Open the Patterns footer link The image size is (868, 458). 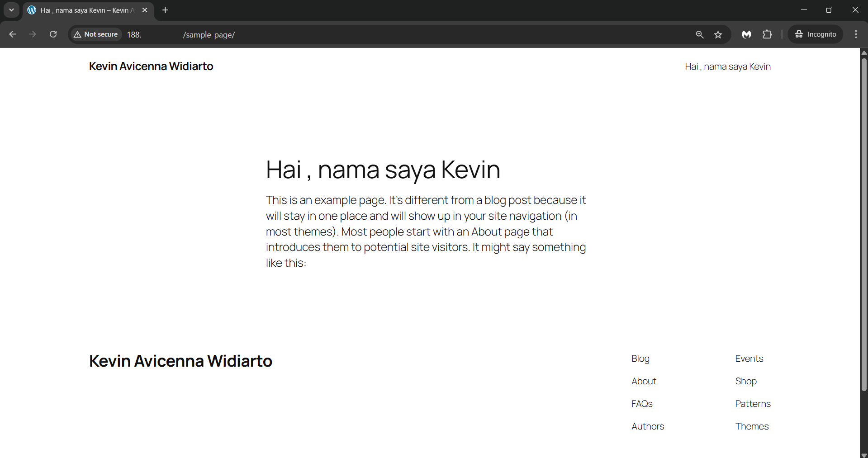tap(753, 404)
